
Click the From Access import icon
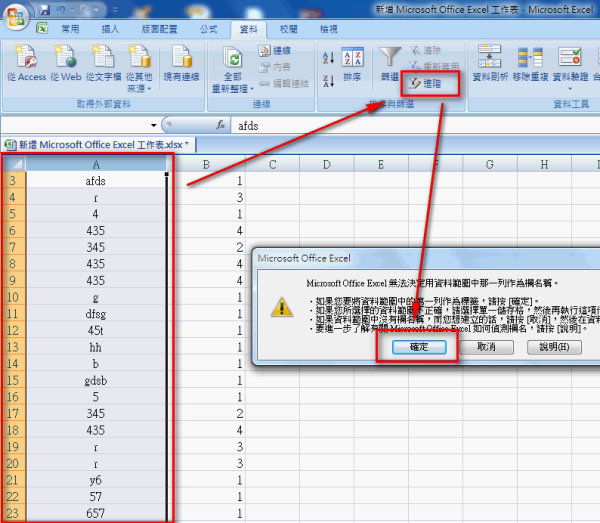pos(25,58)
